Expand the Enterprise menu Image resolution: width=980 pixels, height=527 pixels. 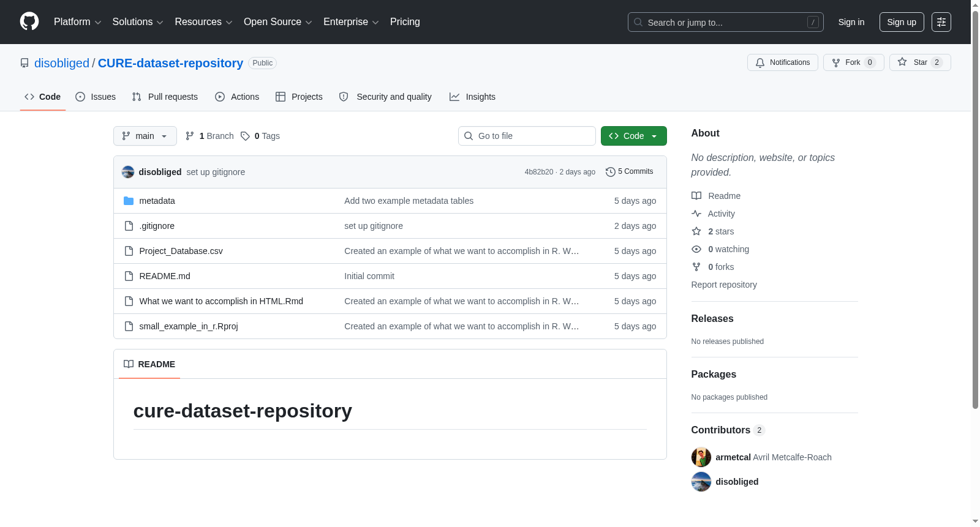(351, 22)
